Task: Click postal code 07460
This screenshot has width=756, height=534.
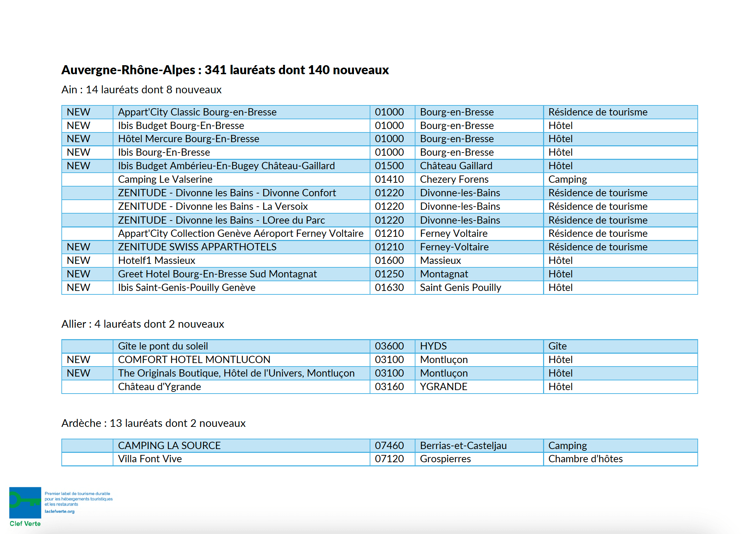Action: pos(393,446)
